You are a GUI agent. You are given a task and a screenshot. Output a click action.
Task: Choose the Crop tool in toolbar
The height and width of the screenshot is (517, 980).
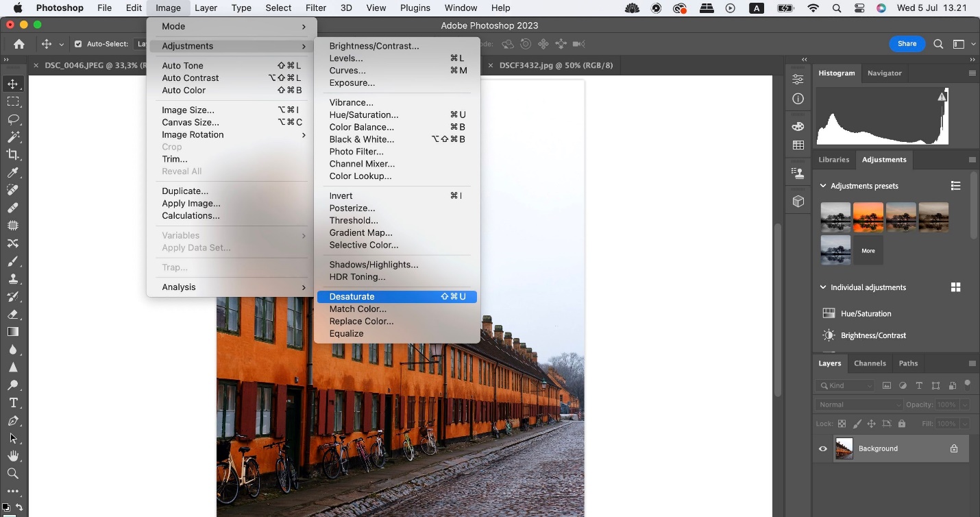[x=13, y=155]
